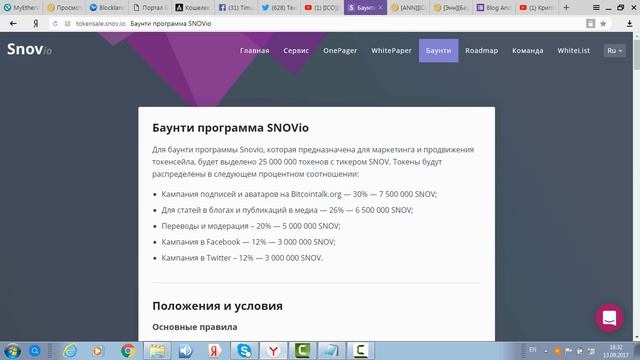Click the Snovio logo
This screenshot has width=640, height=360.
tap(29, 49)
